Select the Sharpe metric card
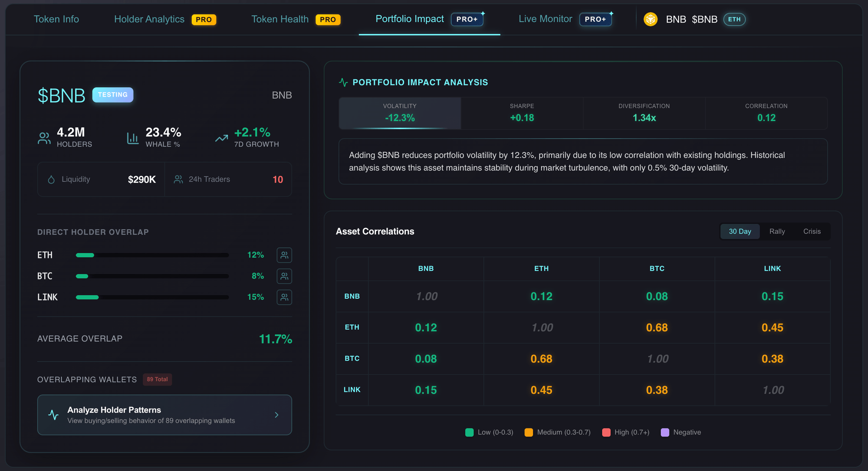Viewport: 868px width, 471px height. [x=522, y=113]
